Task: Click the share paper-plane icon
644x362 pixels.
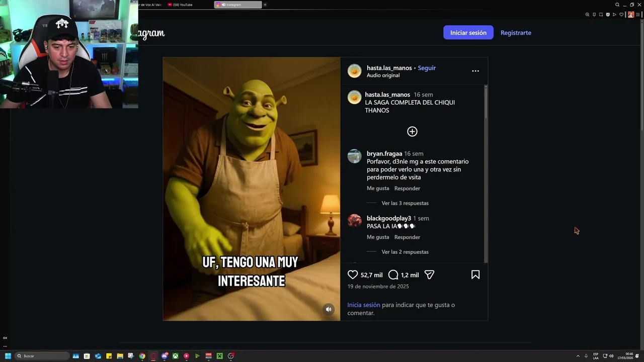Action: pos(429,275)
